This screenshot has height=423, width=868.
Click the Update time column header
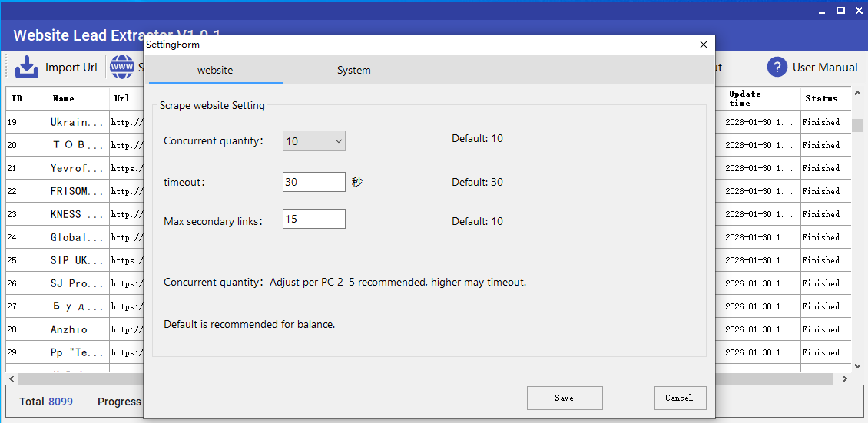tap(760, 99)
